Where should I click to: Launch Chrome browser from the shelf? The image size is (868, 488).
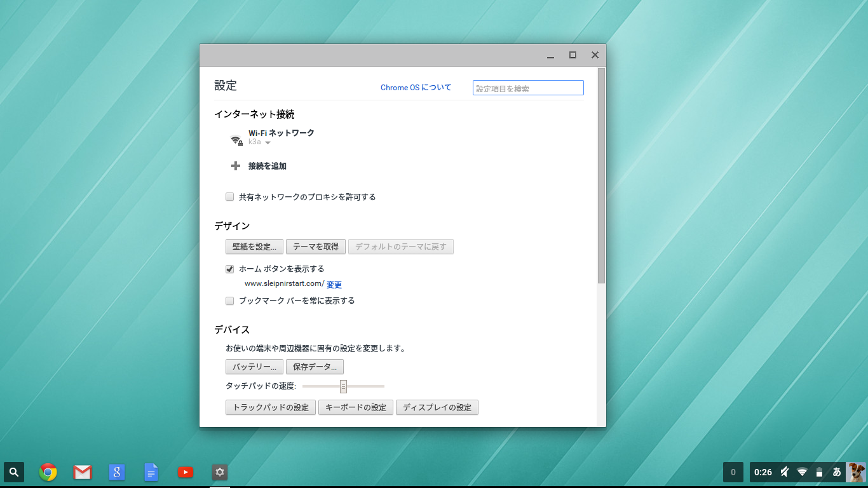point(48,472)
